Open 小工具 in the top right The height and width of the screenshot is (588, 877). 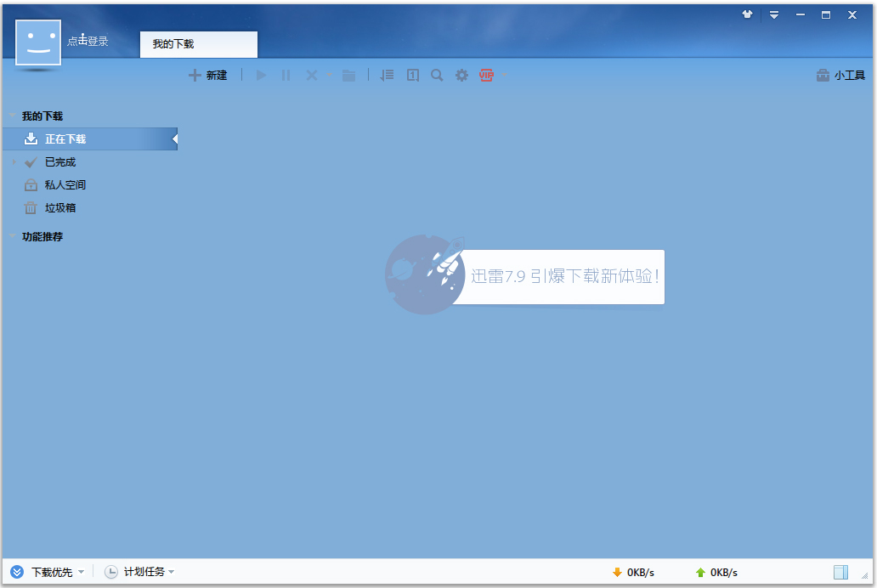click(840, 75)
